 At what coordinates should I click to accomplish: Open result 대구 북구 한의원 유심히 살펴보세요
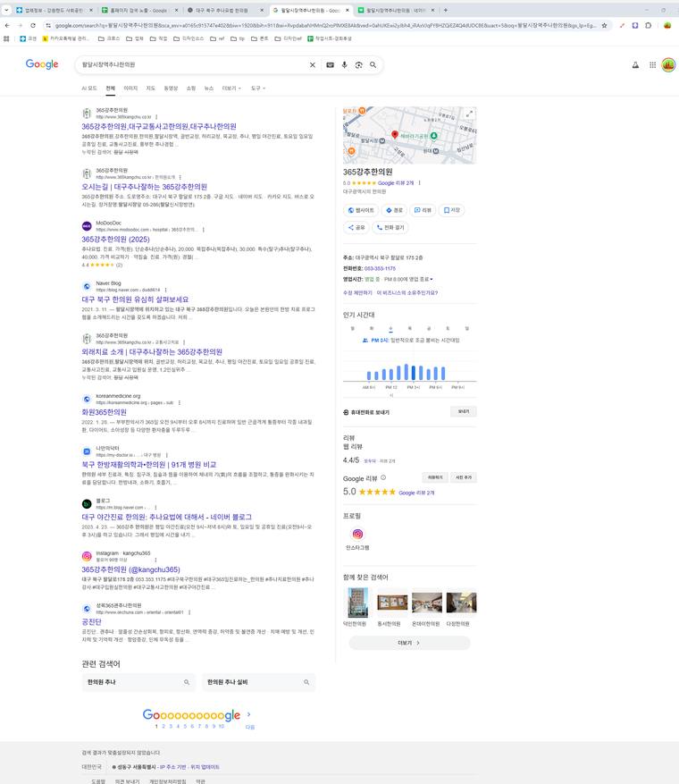point(135,299)
